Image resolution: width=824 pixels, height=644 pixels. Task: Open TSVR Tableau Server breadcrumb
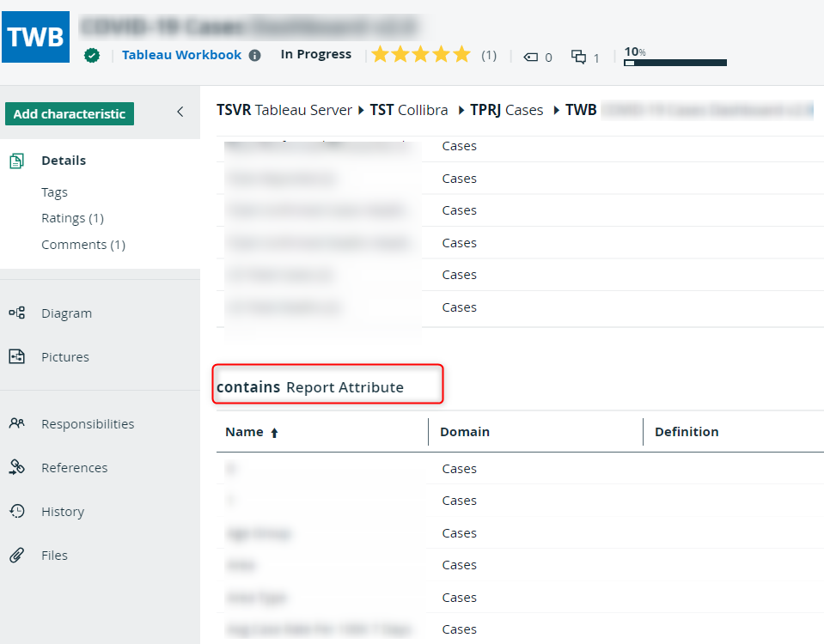point(284,110)
